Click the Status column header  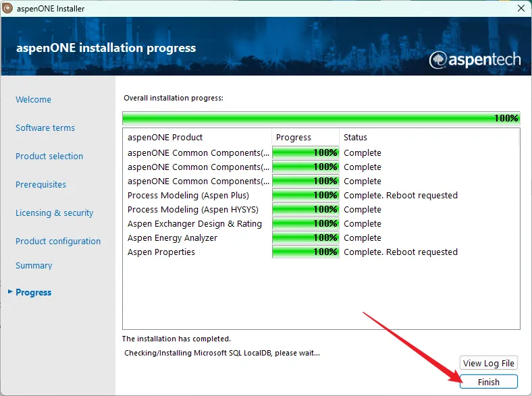429,138
